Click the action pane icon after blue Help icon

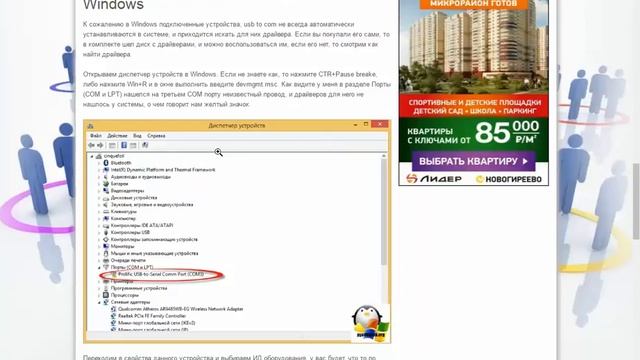tap(133, 145)
